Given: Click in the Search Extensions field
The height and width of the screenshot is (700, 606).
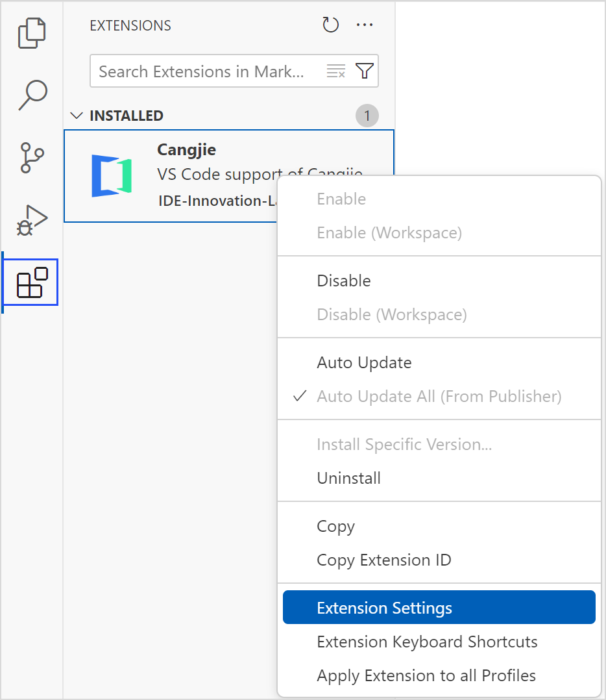Looking at the screenshot, I should pos(204,71).
